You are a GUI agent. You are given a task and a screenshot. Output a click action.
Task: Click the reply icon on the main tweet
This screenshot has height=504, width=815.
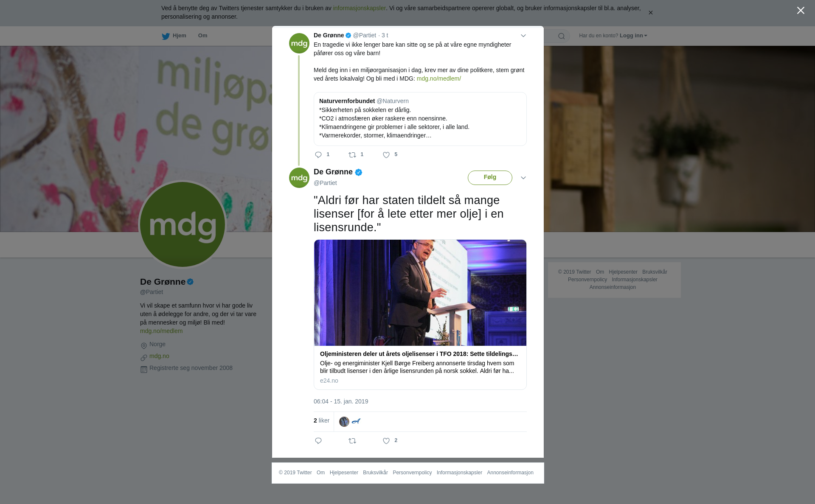[318, 441]
